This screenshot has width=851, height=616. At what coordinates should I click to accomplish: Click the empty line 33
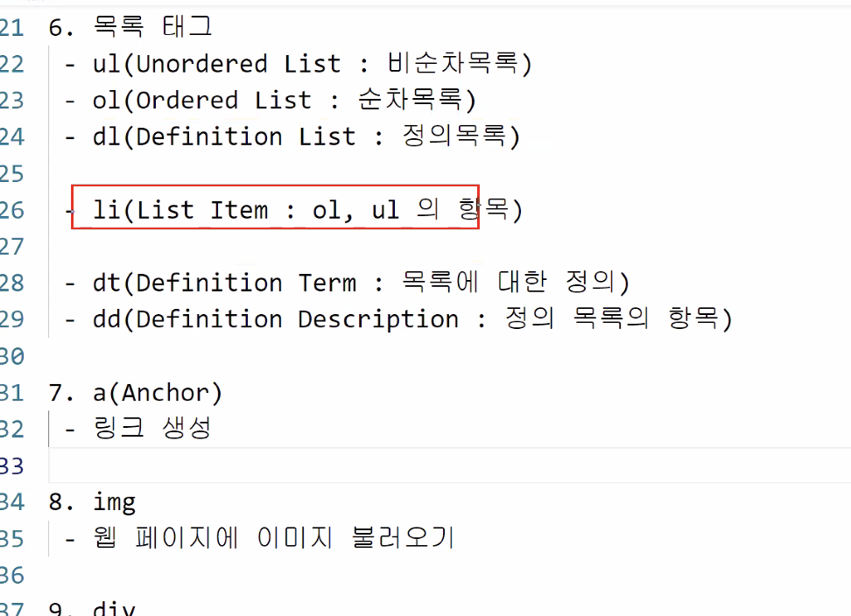350,465
